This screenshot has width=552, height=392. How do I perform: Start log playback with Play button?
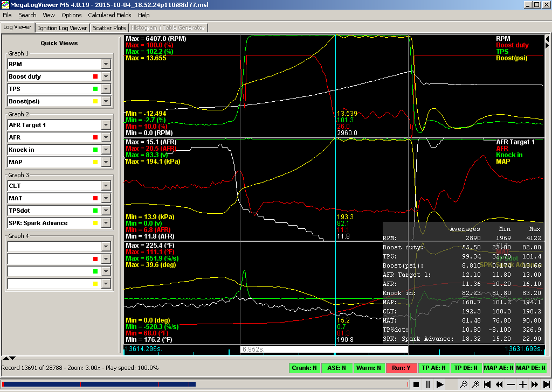pyautogui.click(x=440, y=384)
